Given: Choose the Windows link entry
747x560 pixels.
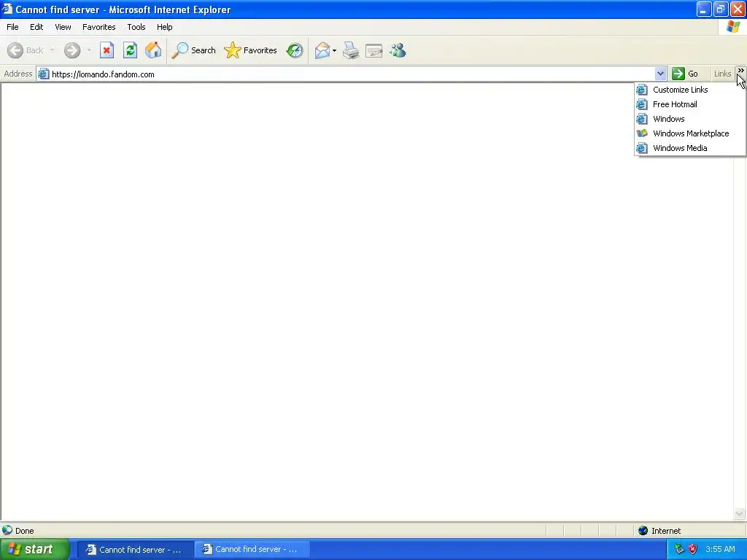Looking at the screenshot, I should click(x=690, y=119).
